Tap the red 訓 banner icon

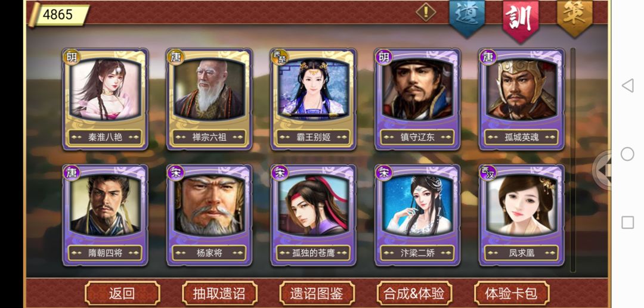click(x=521, y=20)
